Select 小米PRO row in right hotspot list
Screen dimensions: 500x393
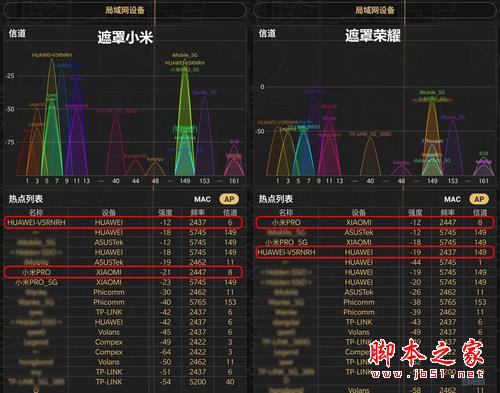pyautogui.click(x=375, y=222)
